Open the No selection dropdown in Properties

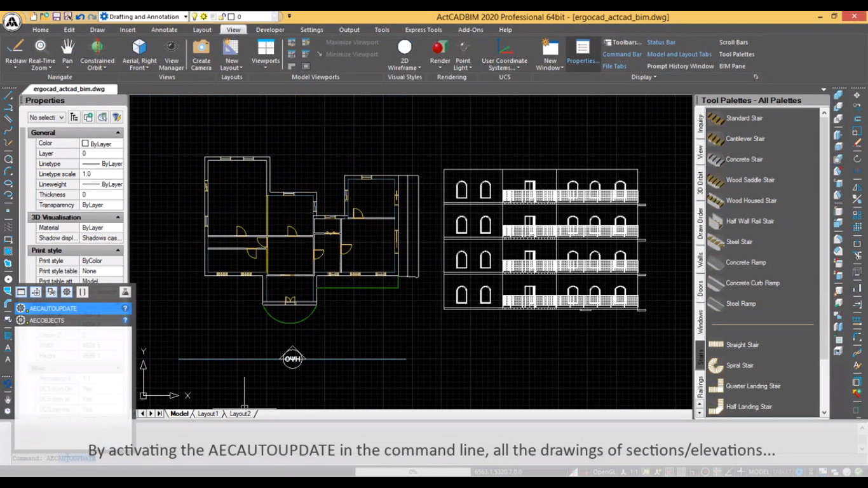pyautogui.click(x=47, y=118)
